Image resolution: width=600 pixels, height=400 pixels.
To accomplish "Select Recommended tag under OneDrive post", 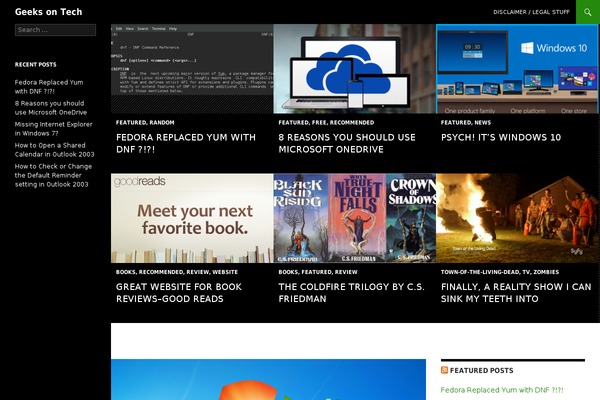I will click(x=352, y=122).
